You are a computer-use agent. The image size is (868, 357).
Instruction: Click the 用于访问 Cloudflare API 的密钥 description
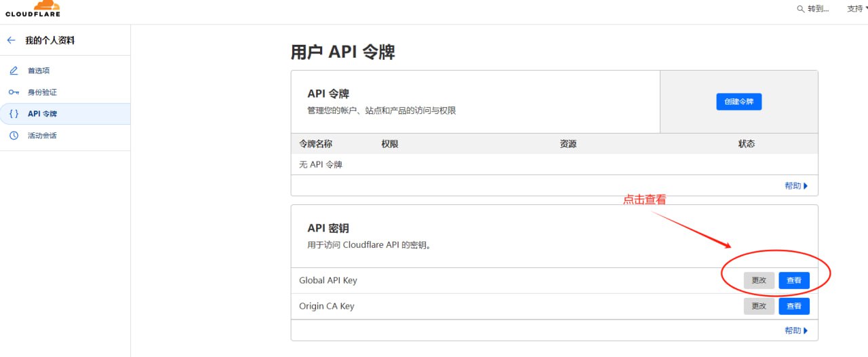[x=370, y=245]
